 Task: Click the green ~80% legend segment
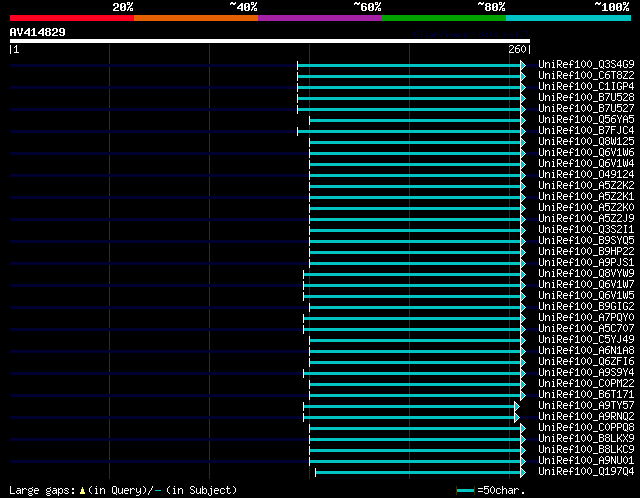pyautogui.click(x=444, y=18)
